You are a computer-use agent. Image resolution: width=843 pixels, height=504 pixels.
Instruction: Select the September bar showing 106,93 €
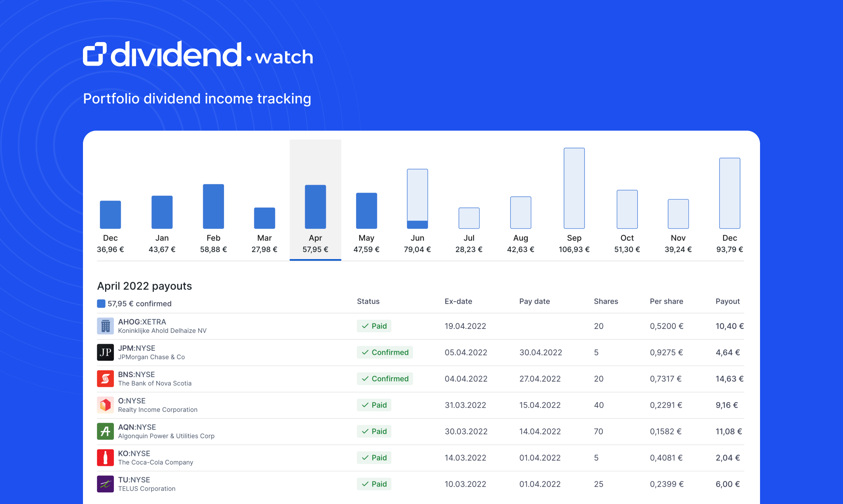coord(574,188)
